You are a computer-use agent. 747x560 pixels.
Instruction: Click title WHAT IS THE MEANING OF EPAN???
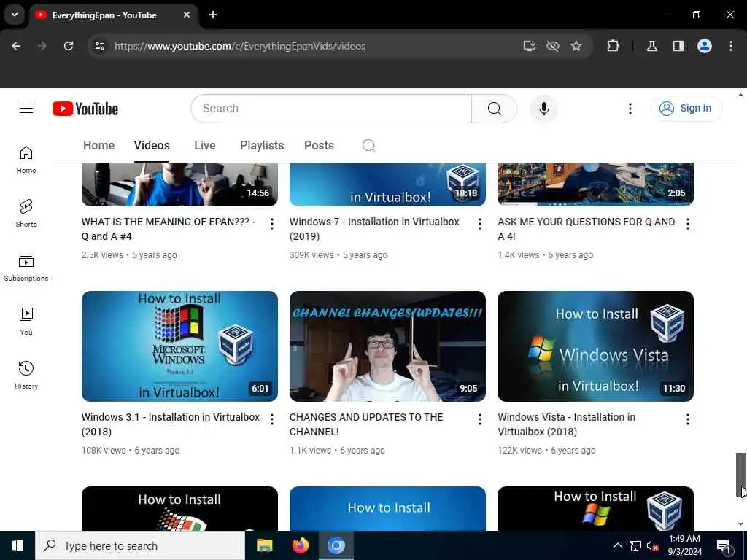pos(169,229)
